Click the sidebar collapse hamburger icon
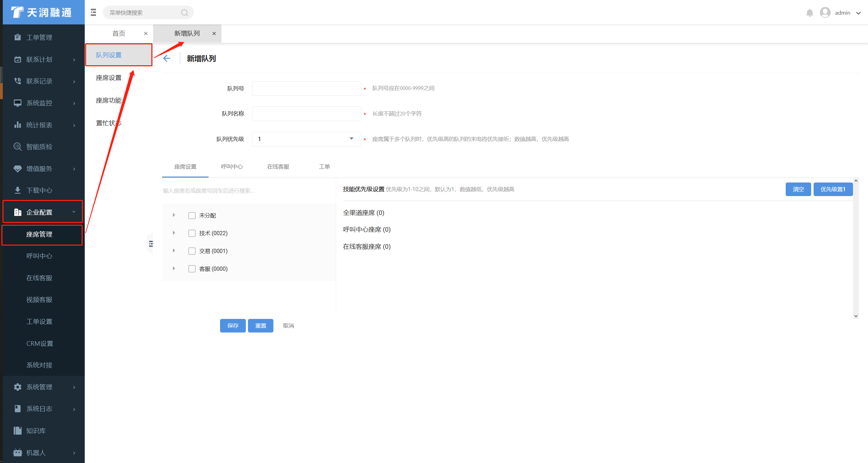This screenshot has height=463, width=868. [x=93, y=13]
